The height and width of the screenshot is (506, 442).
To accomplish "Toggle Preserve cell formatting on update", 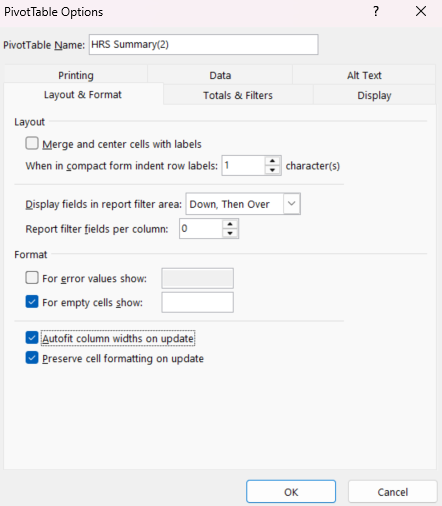I will (32, 358).
